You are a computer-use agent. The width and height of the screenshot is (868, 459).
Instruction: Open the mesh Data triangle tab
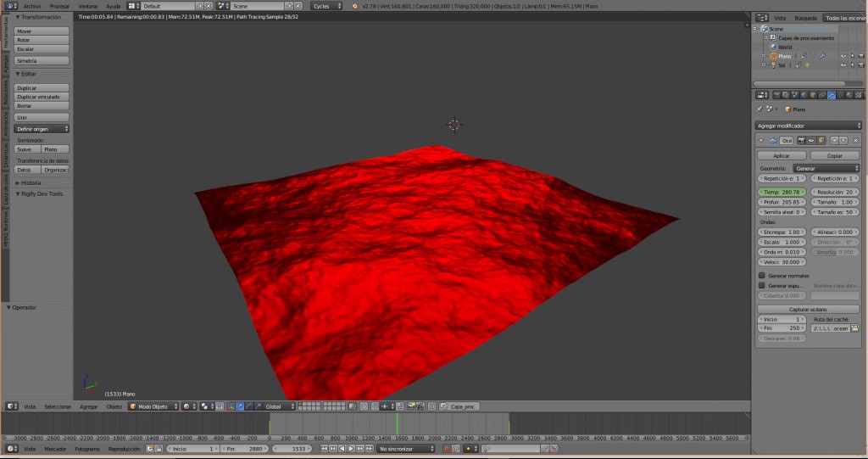click(840, 95)
